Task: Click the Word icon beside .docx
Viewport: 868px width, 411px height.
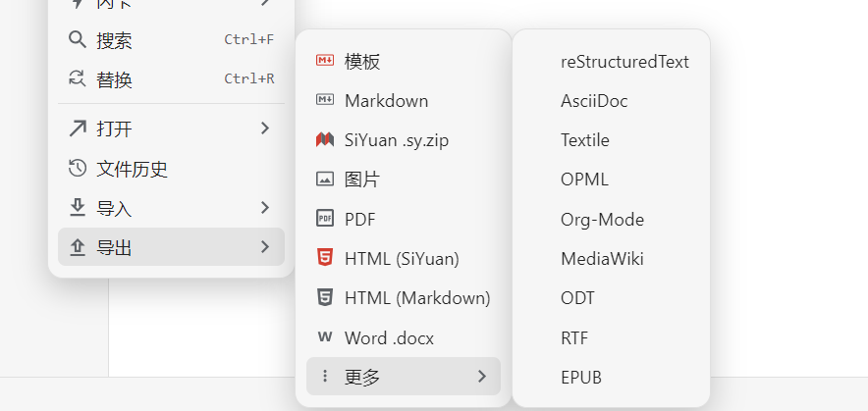Action: [x=325, y=337]
